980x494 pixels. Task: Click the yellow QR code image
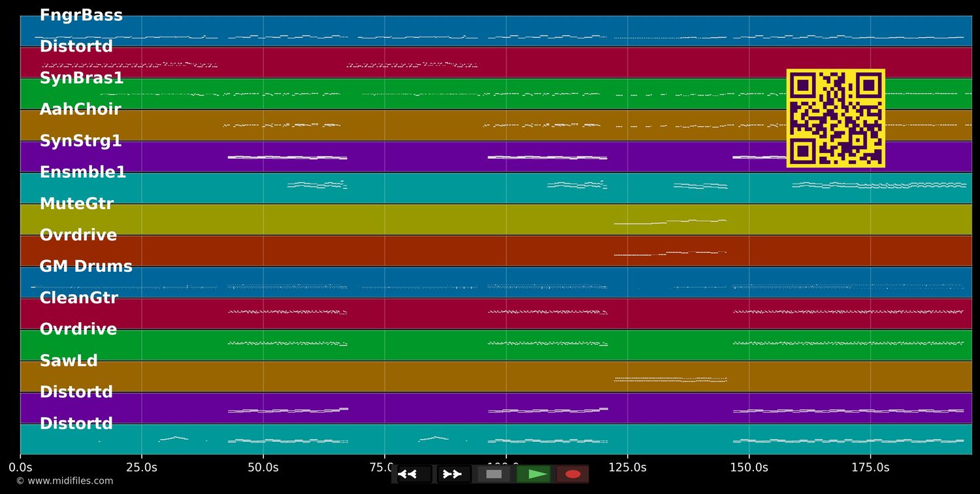coord(836,118)
